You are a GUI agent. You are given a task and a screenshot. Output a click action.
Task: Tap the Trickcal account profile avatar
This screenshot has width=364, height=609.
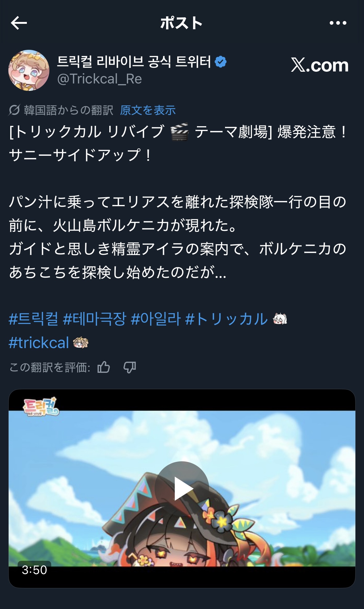tap(29, 70)
